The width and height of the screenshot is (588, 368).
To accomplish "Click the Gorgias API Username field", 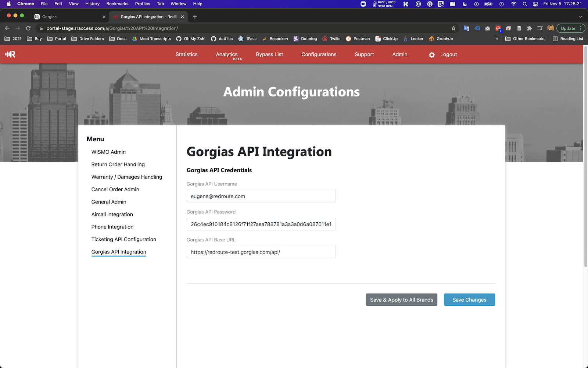I will (261, 196).
